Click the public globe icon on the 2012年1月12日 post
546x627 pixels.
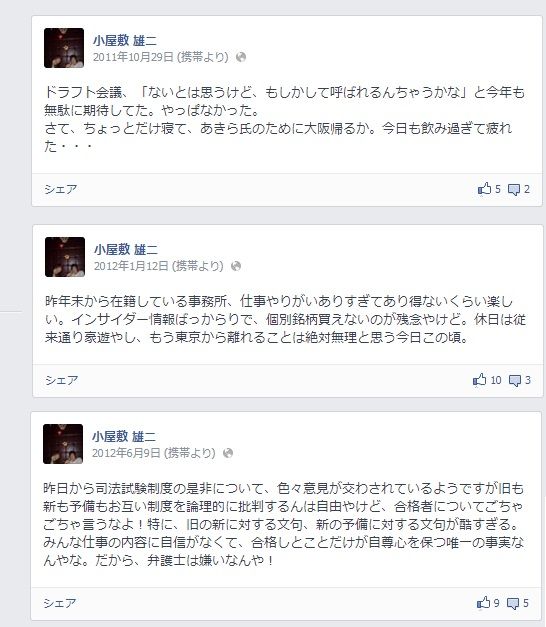coord(236,266)
